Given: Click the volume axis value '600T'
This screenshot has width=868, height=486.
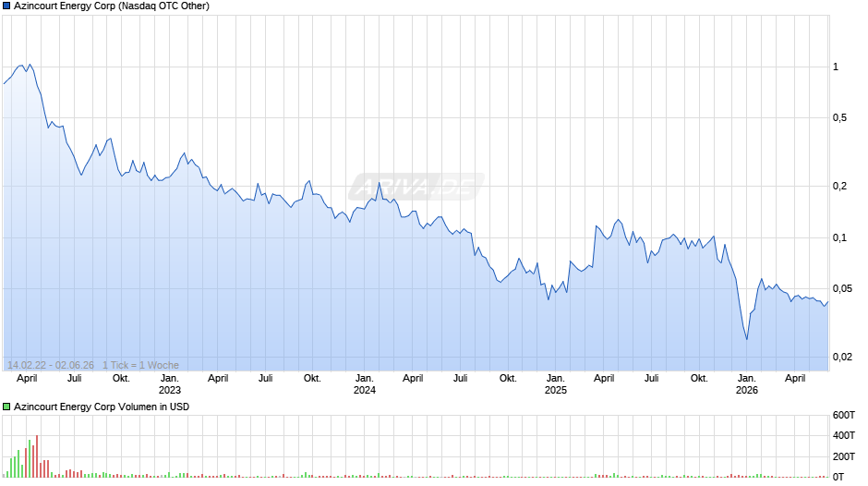Looking at the screenshot, I should 844,415.
